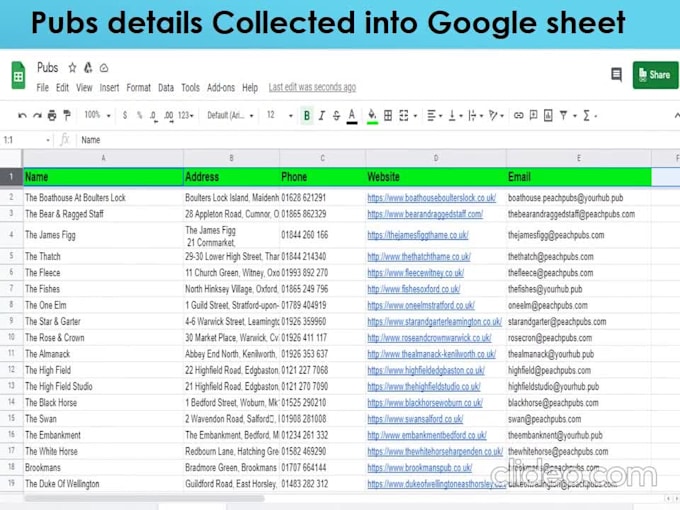Open the comment history icon

point(616,75)
